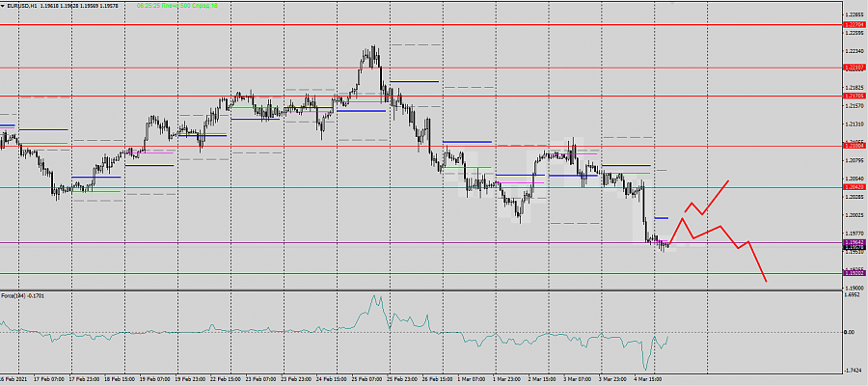Select the 1.20420 red price label
This screenshot has height=386, width=868.
[854, 187]
